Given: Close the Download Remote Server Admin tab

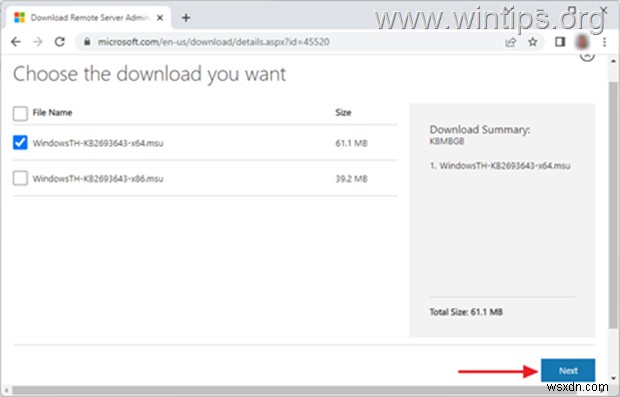Looking at the screenshot, I should pos(160,18).
